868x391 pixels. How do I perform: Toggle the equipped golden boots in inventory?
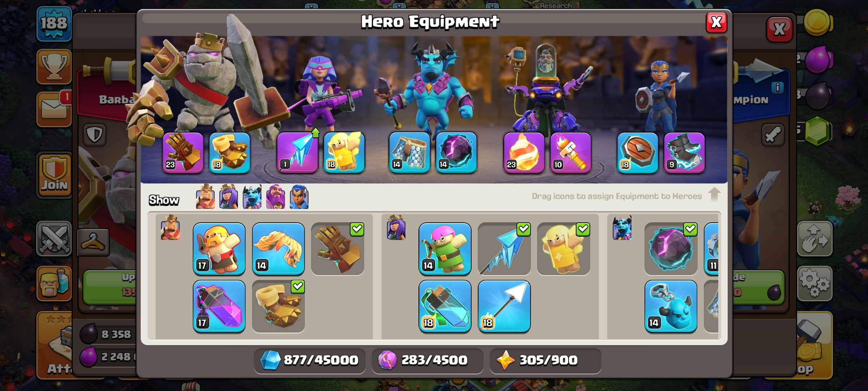pos(278,306)
